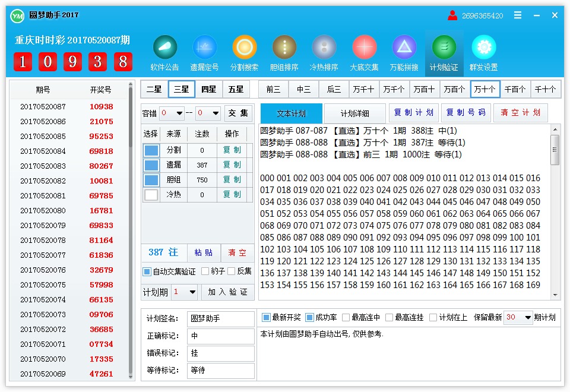The width and height of the screenshot is (570, 392).
Task: Open the 万能拼接 triangle icon
Action: click(404, 47)
